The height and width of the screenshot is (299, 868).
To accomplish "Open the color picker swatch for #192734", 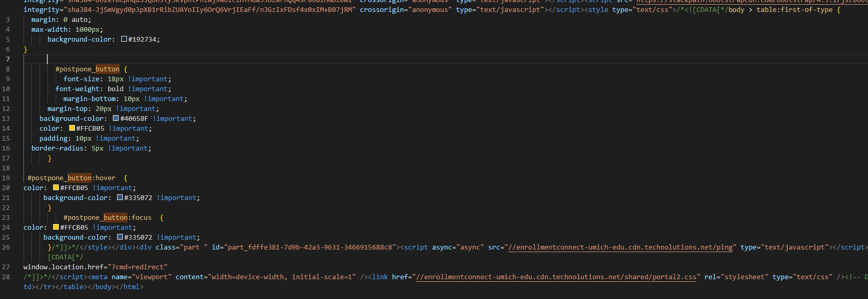I will [x=124, y=39].
